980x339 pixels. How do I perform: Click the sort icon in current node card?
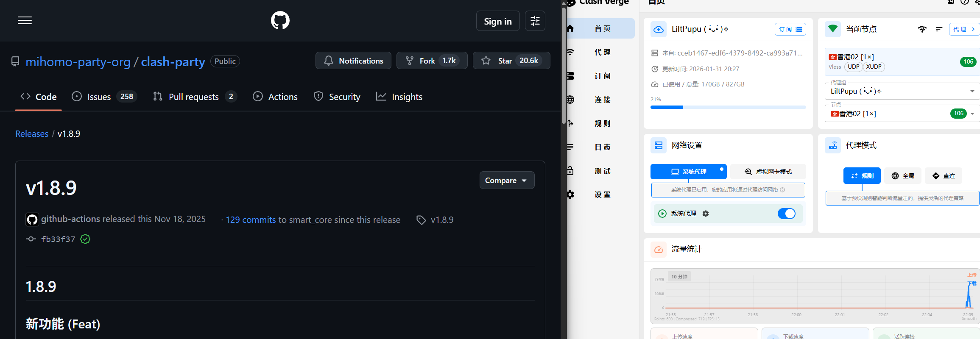(939, 29)
